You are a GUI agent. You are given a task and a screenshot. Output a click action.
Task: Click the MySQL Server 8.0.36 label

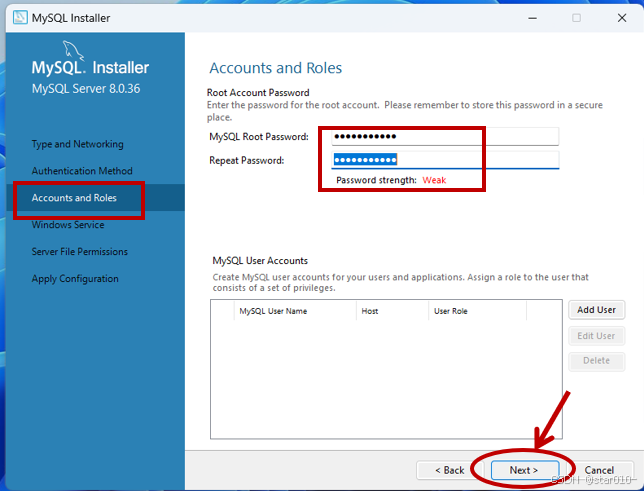(86, 89)
